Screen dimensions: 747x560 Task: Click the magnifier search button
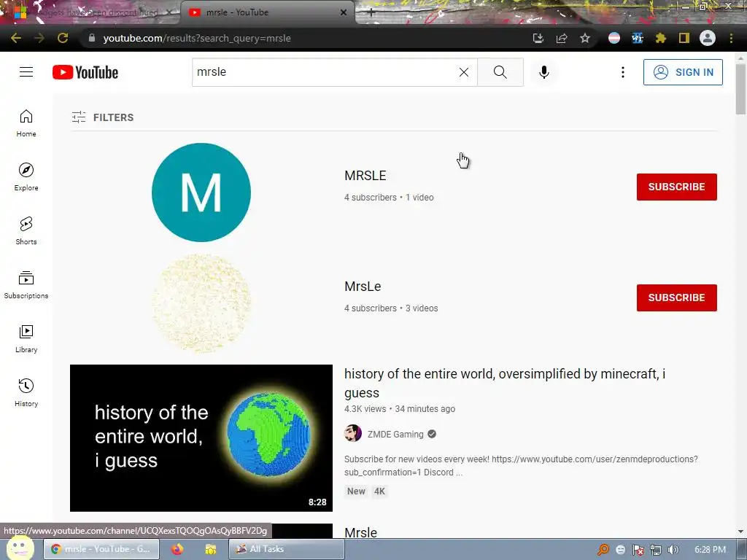point(500,72)
